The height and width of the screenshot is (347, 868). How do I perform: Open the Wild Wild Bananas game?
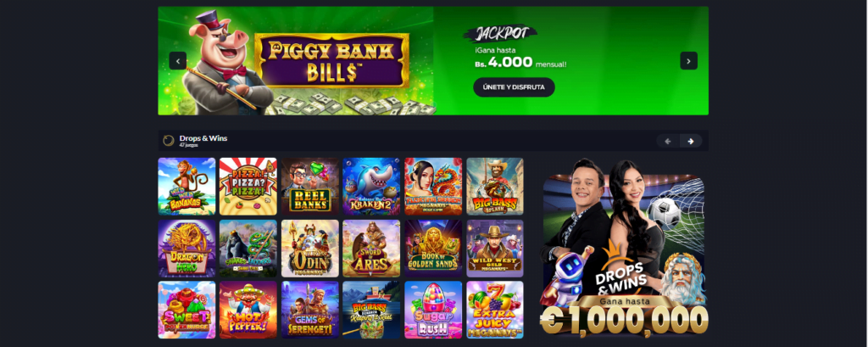[186, 187]
